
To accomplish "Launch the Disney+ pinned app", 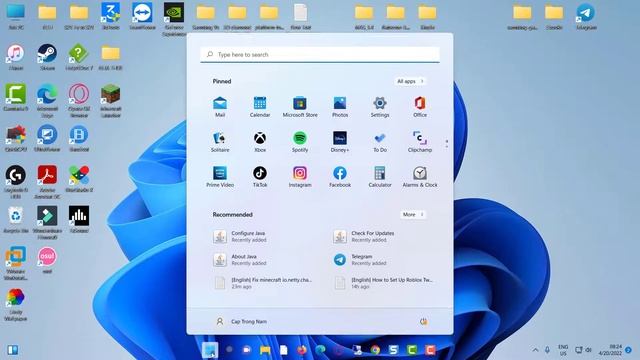I will [340, 142].
